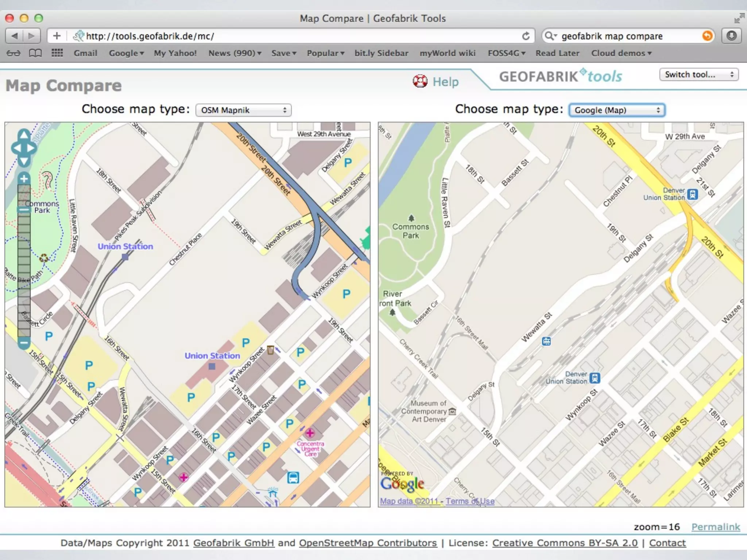Viewport: 747px width, 560px height.
Task: Click the Reading List glasses icon
Action: tap(13, 53)
